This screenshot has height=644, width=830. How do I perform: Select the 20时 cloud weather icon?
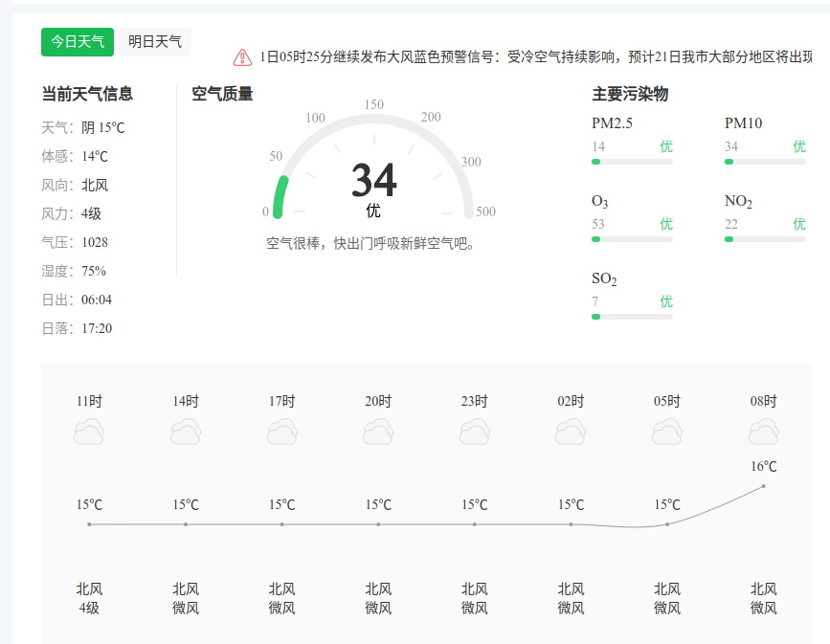tap(378, 433)
